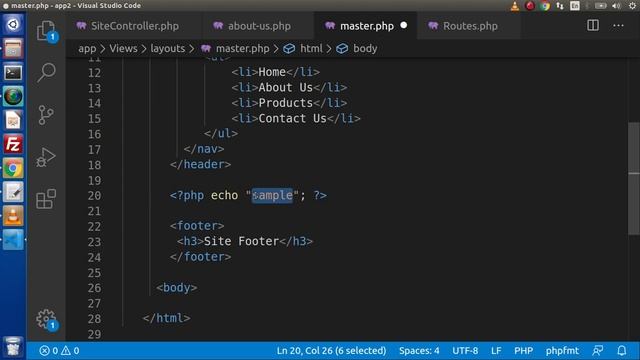640x360 pixels.
Task: Open the Ubuntu Dash launcher
Action: click(x=13, y=24)
